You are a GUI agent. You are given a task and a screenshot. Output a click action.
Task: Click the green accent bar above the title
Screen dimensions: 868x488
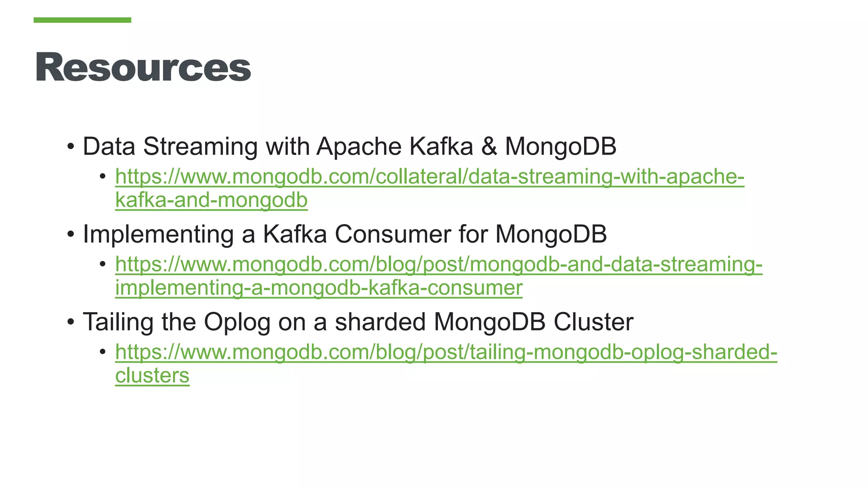pos(82,20)
